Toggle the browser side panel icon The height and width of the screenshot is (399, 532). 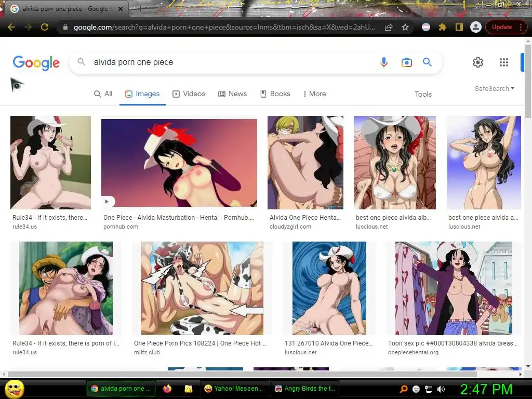click(459, 27)
